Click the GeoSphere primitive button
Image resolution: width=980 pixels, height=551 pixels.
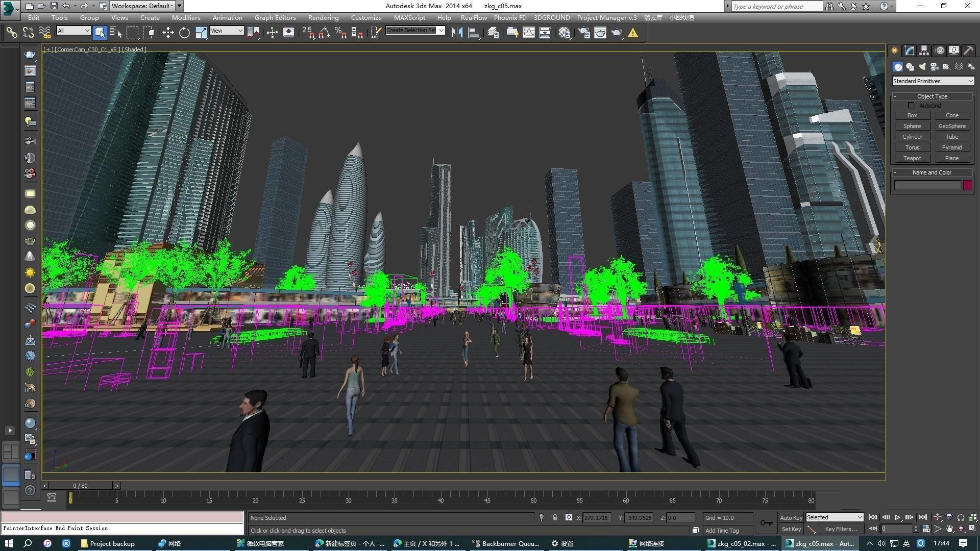[x=952, y=126]
